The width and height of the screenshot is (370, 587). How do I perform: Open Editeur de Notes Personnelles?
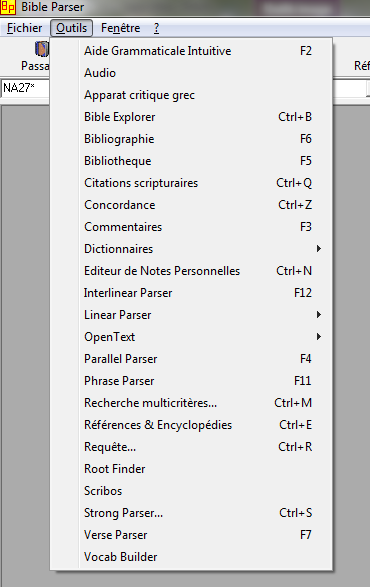tap(191, 271)
